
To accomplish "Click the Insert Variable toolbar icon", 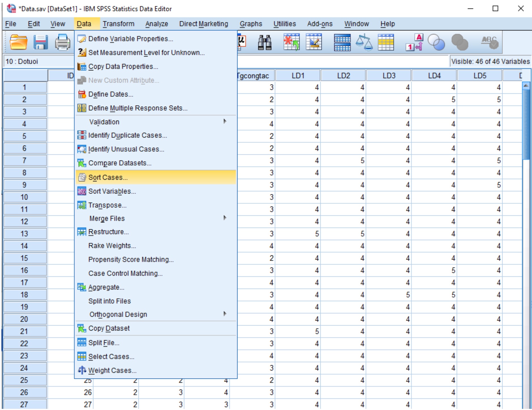I will pos(314,43).
